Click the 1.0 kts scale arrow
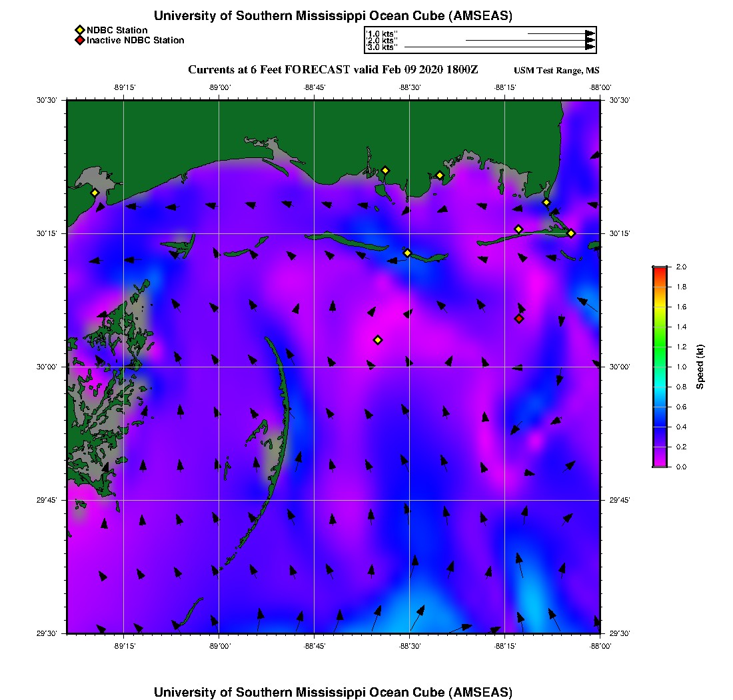Image resolution: width=733 pixels, height=700 pixels. coord(560,33)
